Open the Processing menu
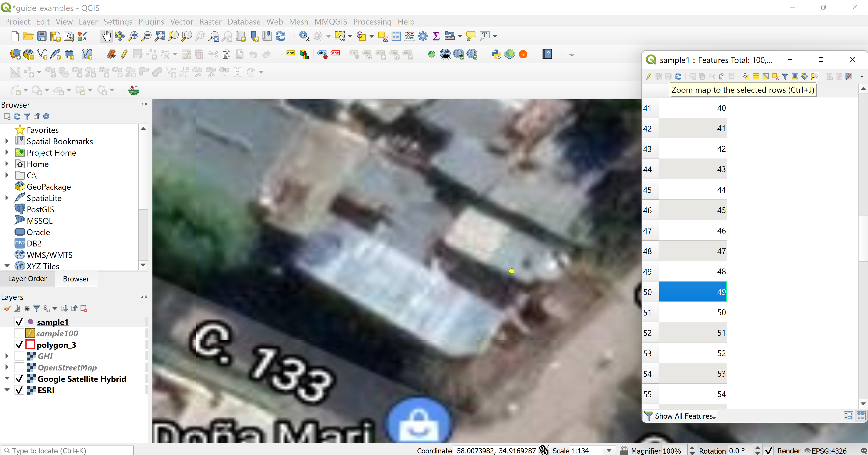Viewport: 868px width, 455px height. tap(372, 22)
